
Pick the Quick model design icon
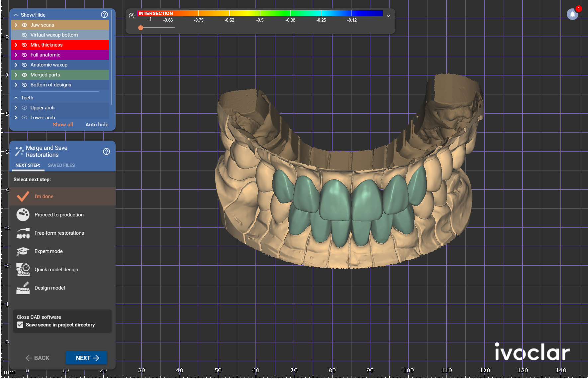pyautogui.click(x=23, y=270)
